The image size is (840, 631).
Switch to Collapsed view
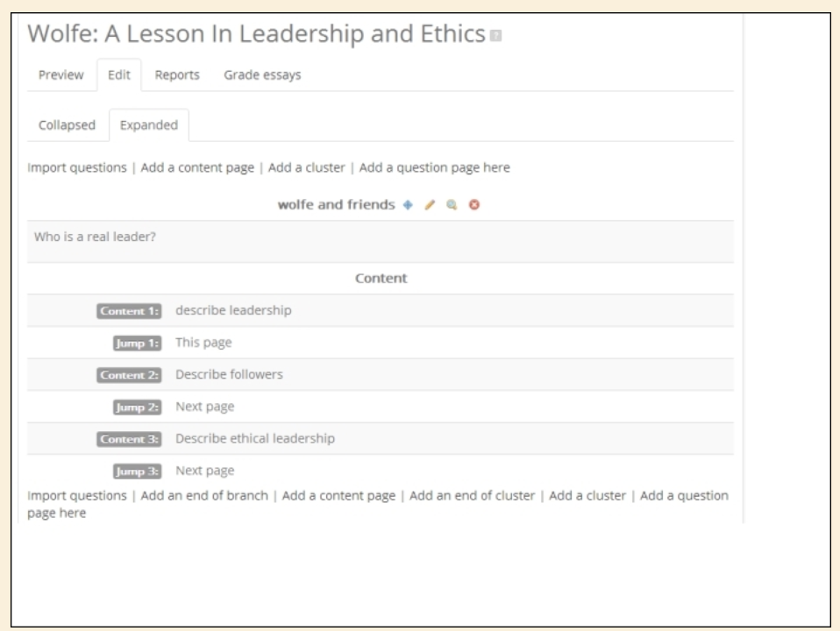coord(67,124)
